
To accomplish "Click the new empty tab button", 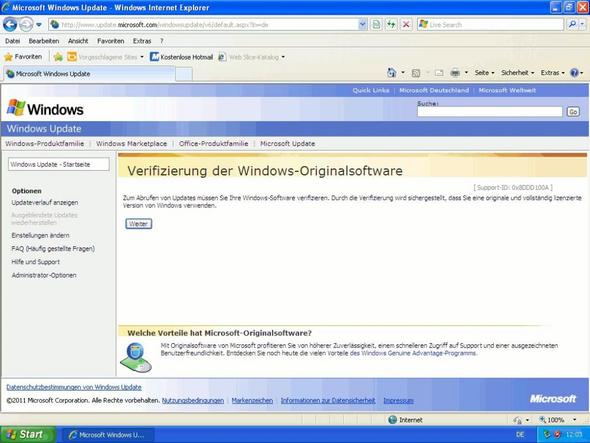I will click(184, 74).
